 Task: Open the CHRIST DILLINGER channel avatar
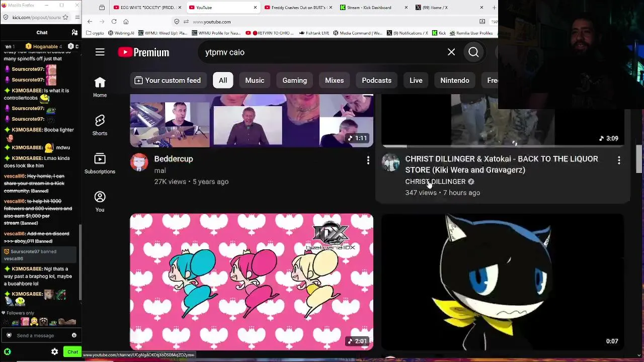pyautogui.click(x=390, y=162)
